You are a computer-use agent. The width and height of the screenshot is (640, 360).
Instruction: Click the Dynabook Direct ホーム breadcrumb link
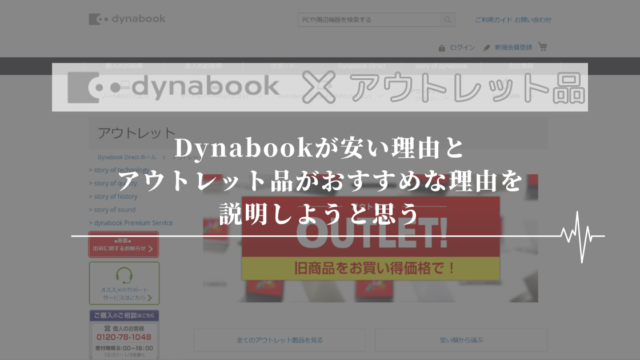click(x=127, y=157)
